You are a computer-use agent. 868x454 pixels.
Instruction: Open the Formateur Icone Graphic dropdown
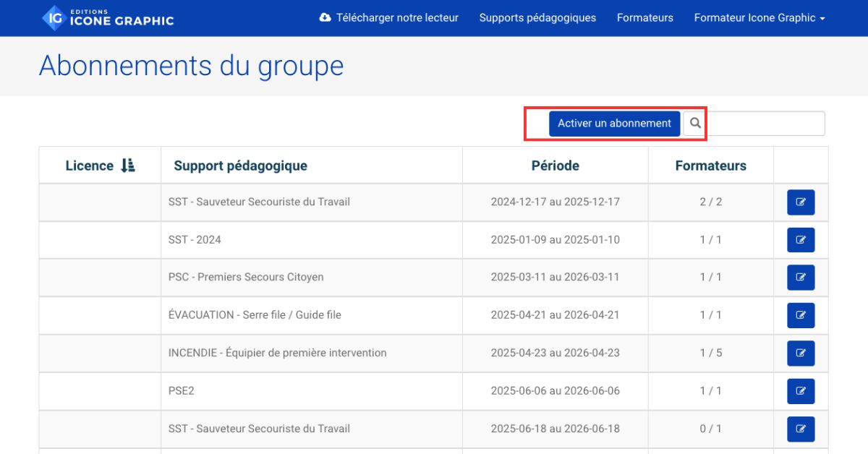pos(759,18)
